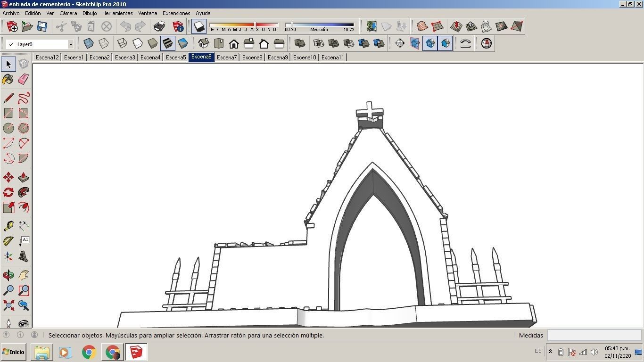Pick the Tape Measure tool

coord(8,226)
